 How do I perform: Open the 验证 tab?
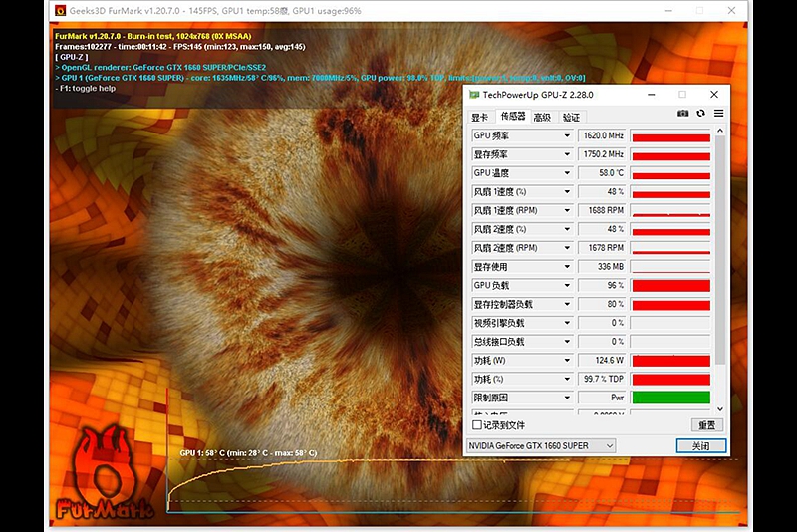(x=571, y=118)
